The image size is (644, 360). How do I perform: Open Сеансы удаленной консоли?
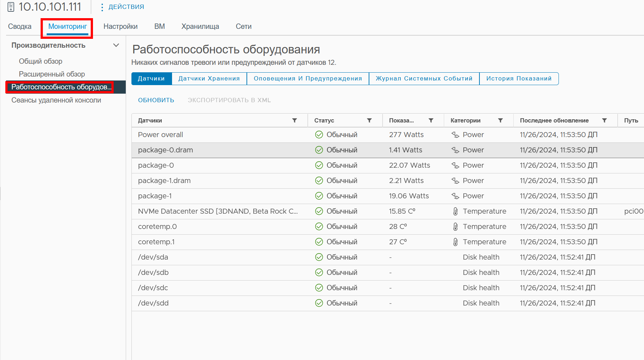(x=56, y=100)
